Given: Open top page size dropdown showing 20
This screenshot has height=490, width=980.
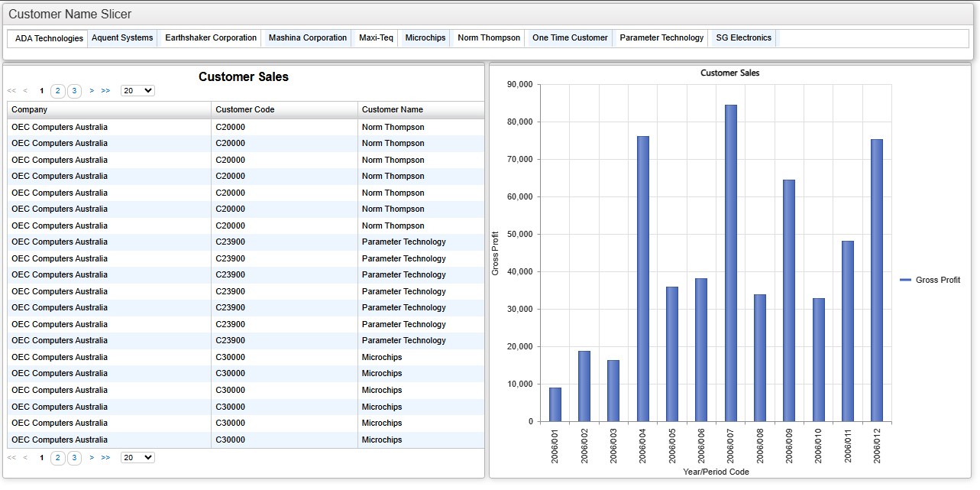Looking at the screenshot, I should [137, 90].
